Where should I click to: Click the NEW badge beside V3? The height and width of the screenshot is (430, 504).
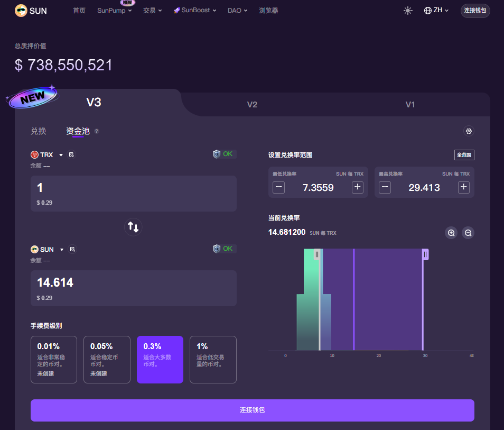tap(33, 97)
